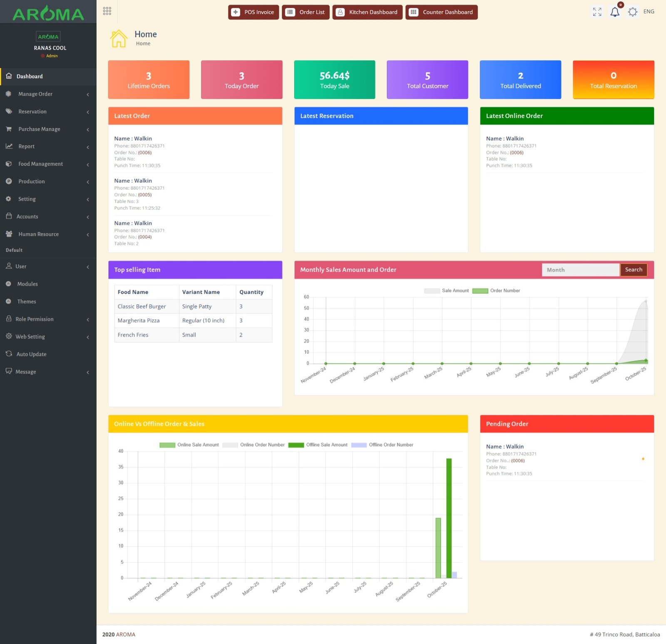Click the AROMA logo in top-left

tap(48, 14)
